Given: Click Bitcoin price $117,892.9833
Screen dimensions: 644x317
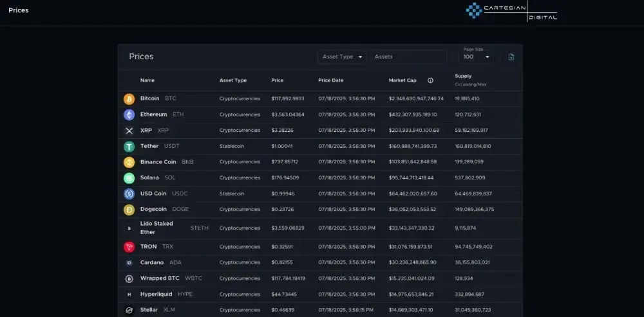Looking at the screenshot, I should coord(288,99).
